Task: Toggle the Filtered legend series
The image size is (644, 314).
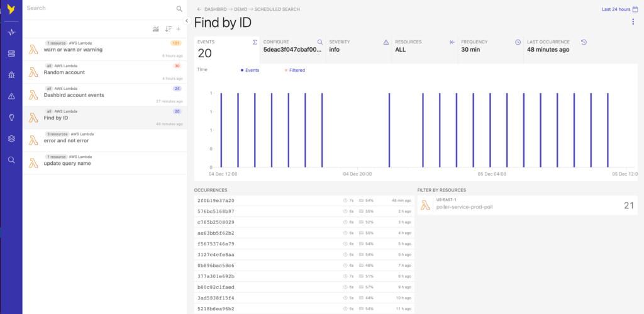Action: 295,70
